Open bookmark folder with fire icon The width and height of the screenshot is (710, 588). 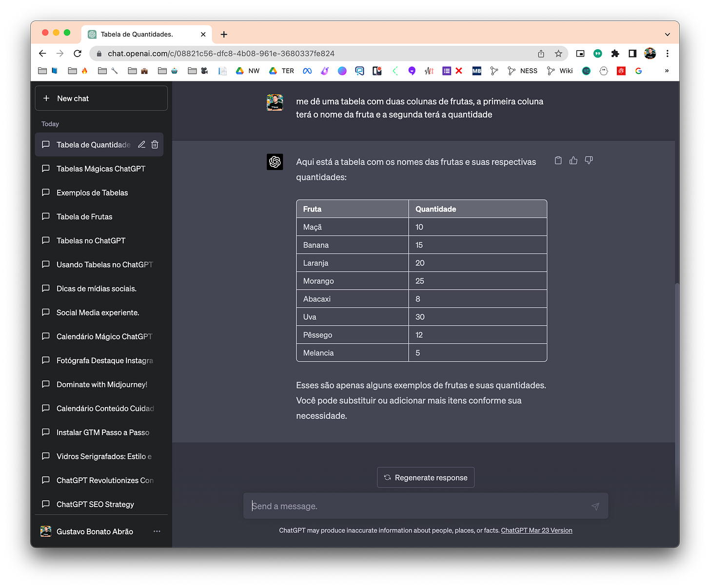[x=78, y=71]
